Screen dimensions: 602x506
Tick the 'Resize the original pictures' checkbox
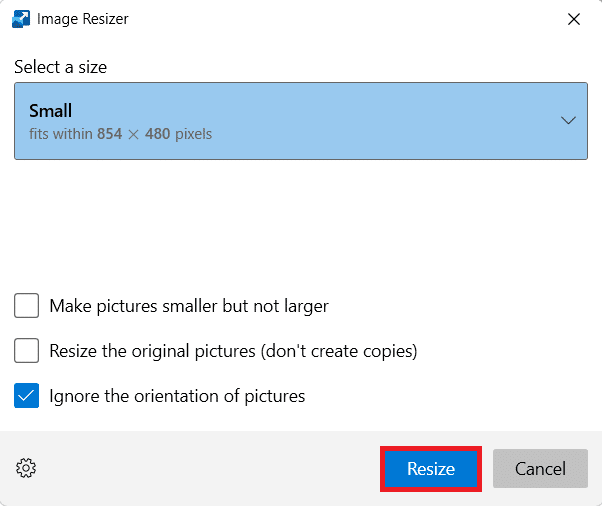[27, 351]
